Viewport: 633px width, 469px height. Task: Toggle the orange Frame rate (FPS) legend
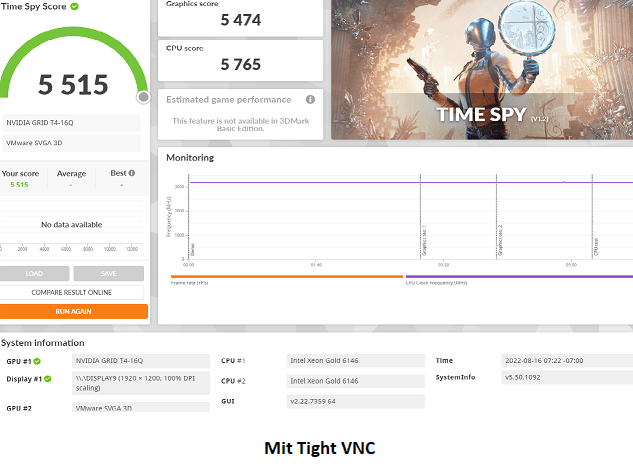click(x=287, y=279)
